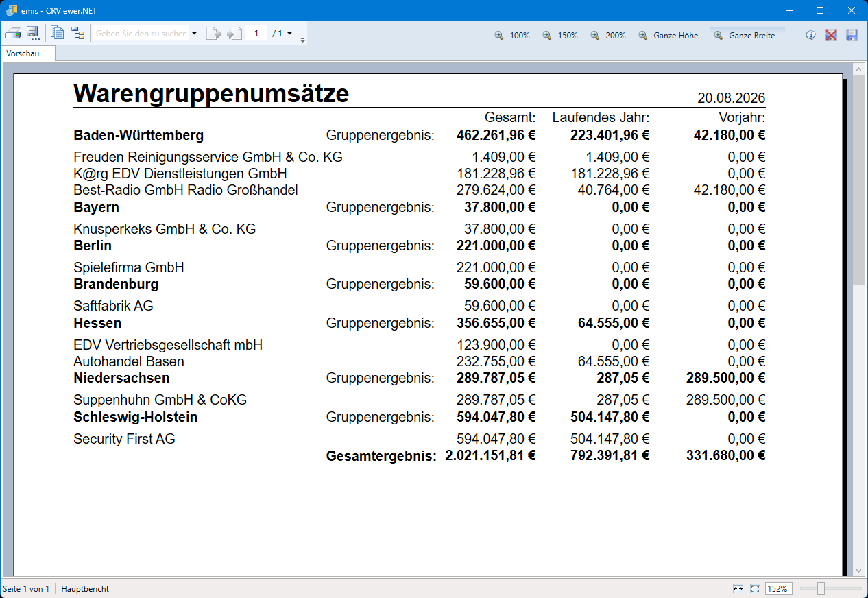Copy the report using the copy icon

pos(58,34)
